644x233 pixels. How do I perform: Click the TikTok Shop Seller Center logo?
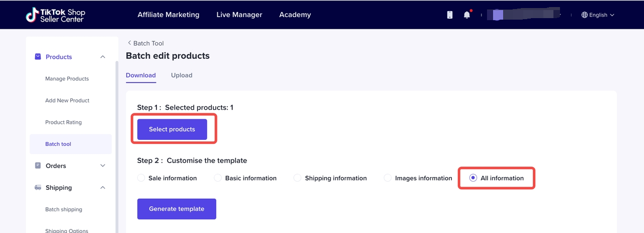[55, 15]
